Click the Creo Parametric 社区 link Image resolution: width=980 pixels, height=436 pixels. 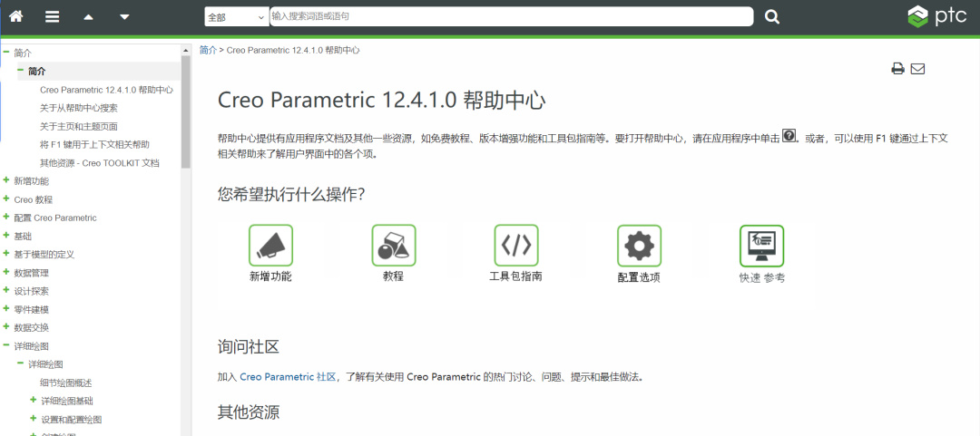288,376
